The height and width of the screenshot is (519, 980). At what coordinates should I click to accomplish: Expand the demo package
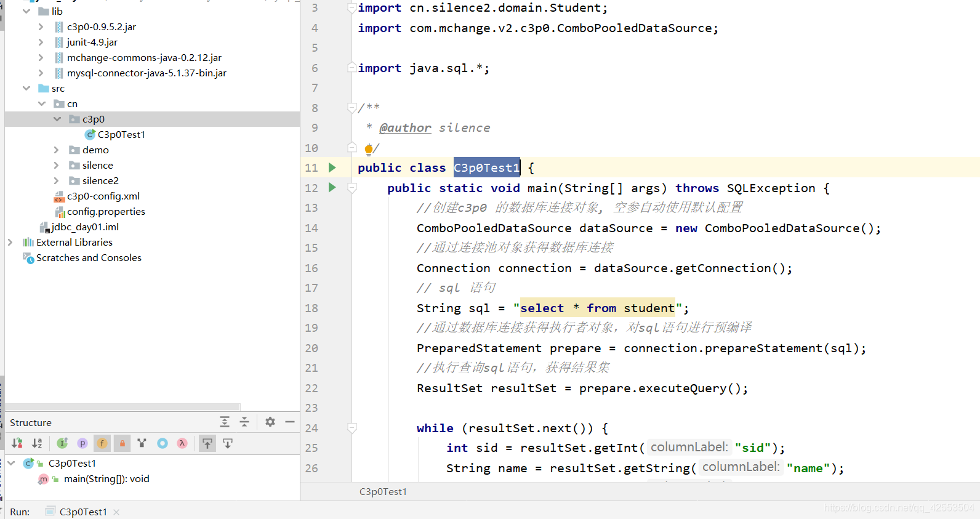[57, 150]
